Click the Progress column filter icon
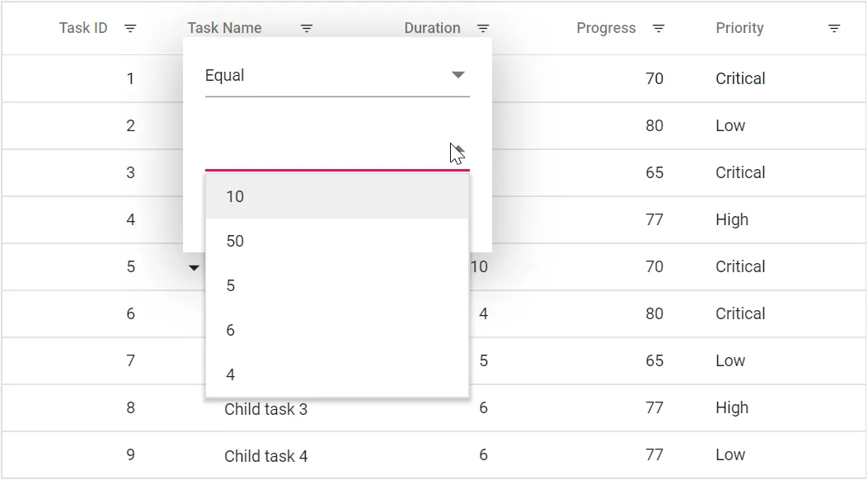 (x=658, y=27)
